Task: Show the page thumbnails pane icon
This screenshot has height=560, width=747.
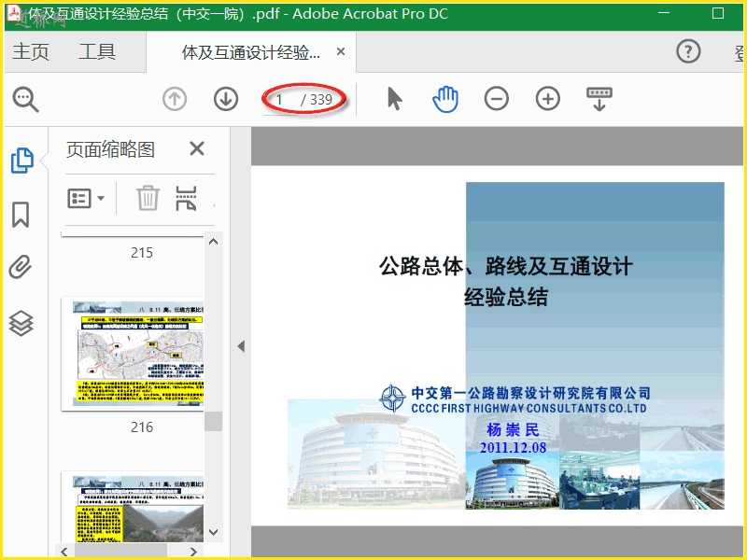Action: click(21, 161)
